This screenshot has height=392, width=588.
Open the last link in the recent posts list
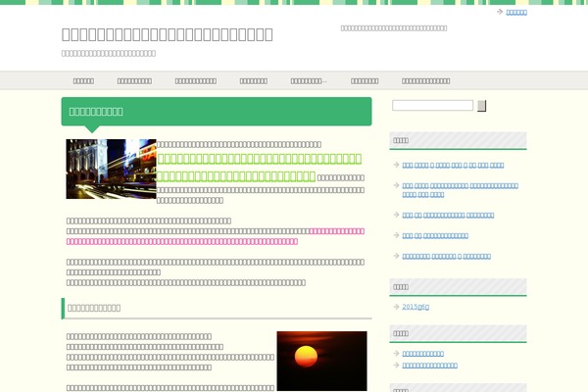446,256
